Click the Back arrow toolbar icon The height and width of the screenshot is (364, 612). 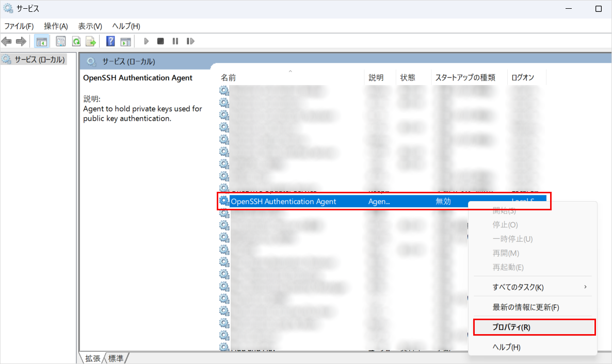(7, 41)
